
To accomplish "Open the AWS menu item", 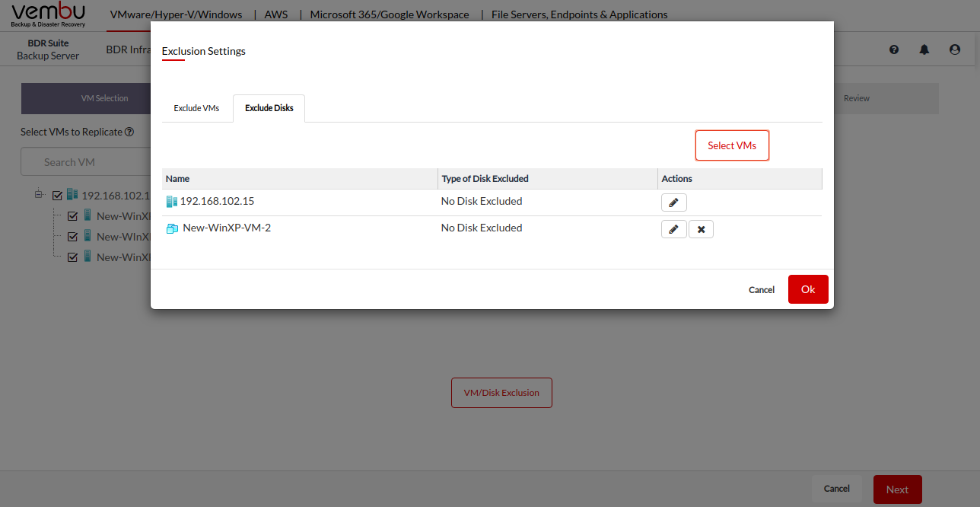I will (x=275, y=14).
